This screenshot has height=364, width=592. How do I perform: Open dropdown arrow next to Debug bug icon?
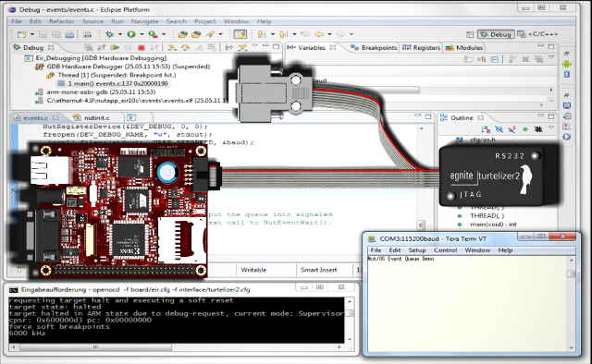click(x=120, y=35)
